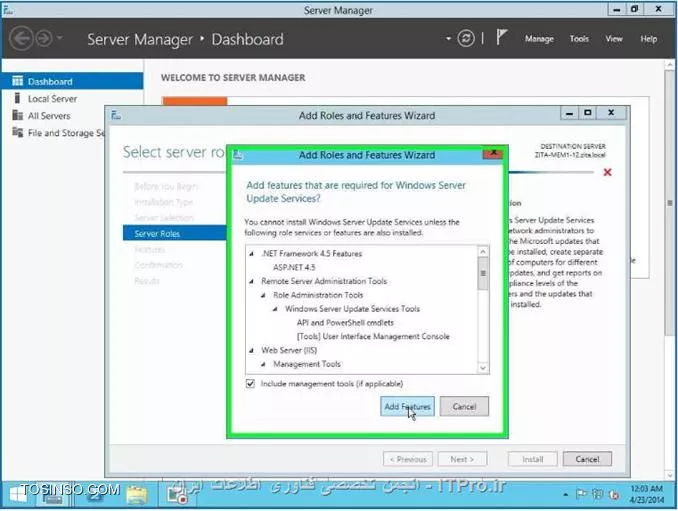Click the Windows Start button

(x=18, y=494)
